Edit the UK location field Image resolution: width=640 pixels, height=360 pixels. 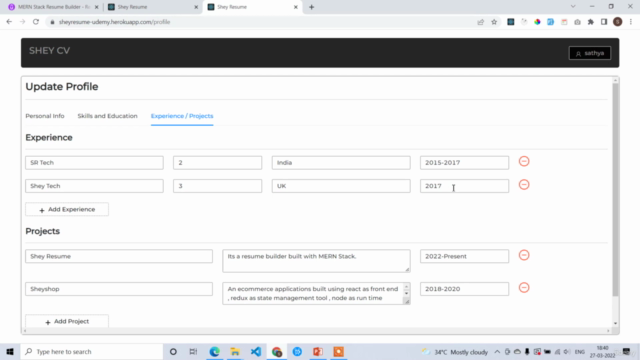341,186
